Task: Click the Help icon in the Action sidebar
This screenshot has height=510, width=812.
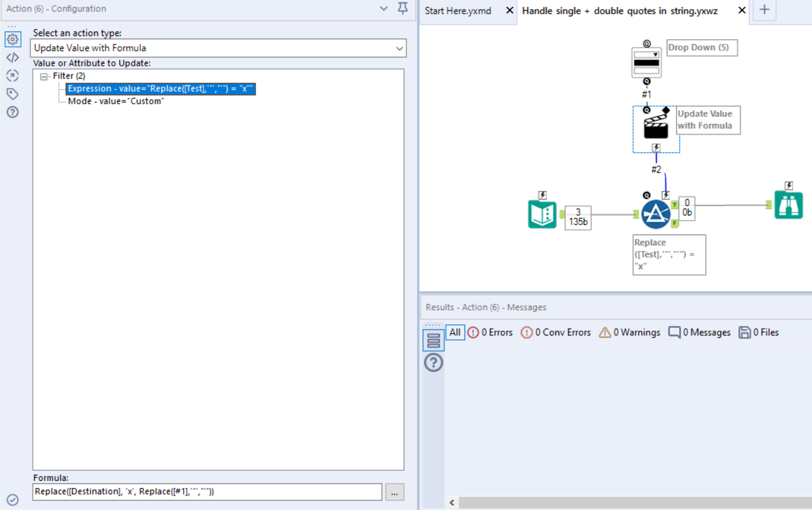Action: pyautogui.click(x=13, y=112)
